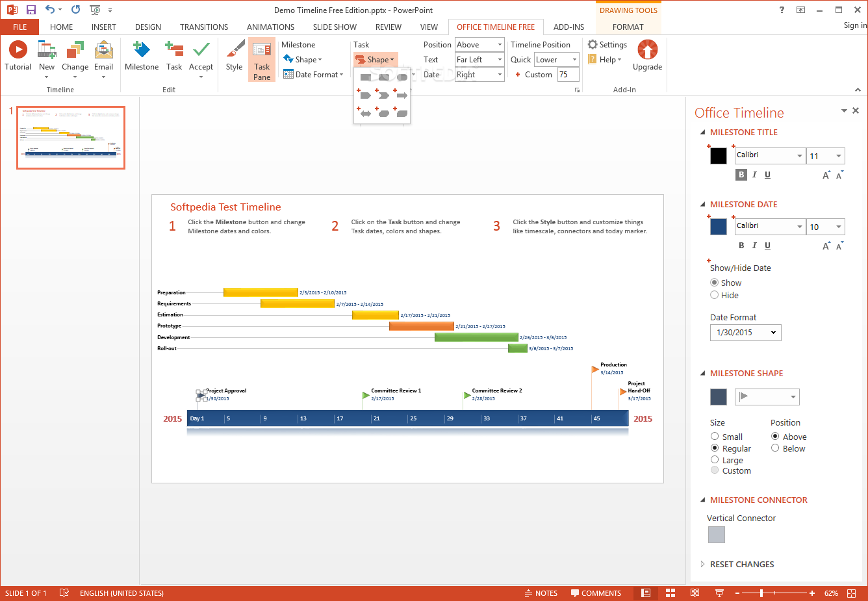The image size is (868, 601).
Task: Open the Date Format 1/30/2015 dropdown
Action: tap(746, 333)
